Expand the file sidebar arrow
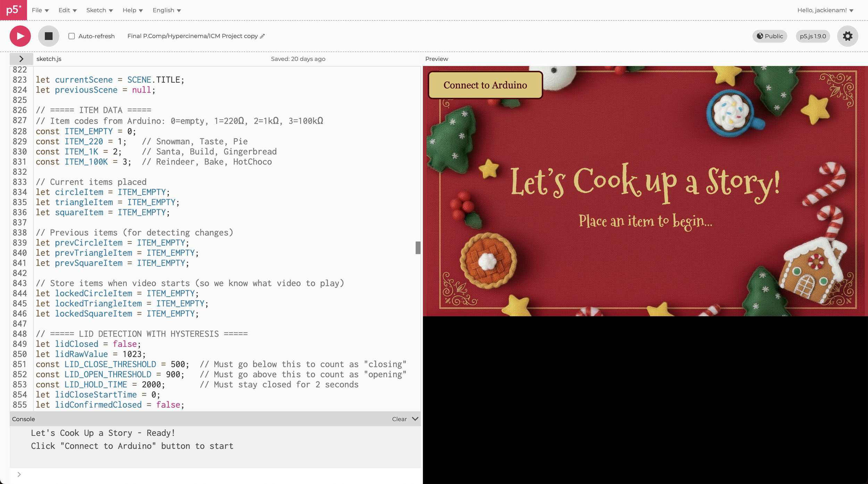This screenshot has width=868, height=484. 21,59
